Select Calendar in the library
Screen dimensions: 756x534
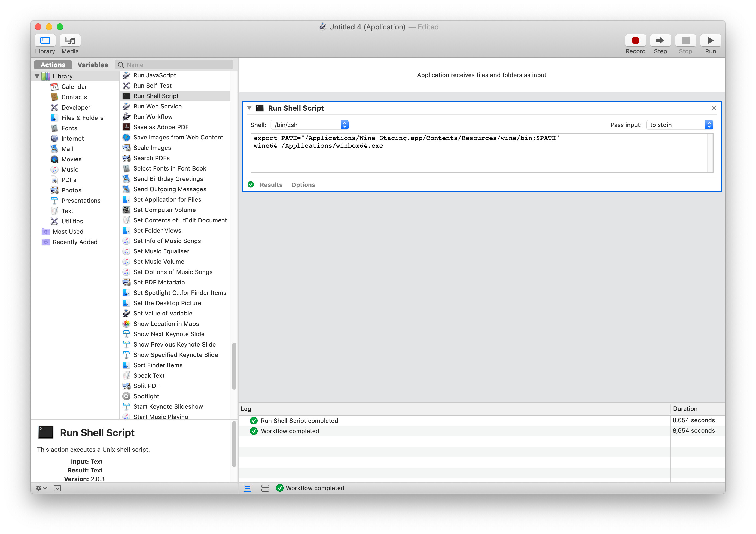point(74,87)
